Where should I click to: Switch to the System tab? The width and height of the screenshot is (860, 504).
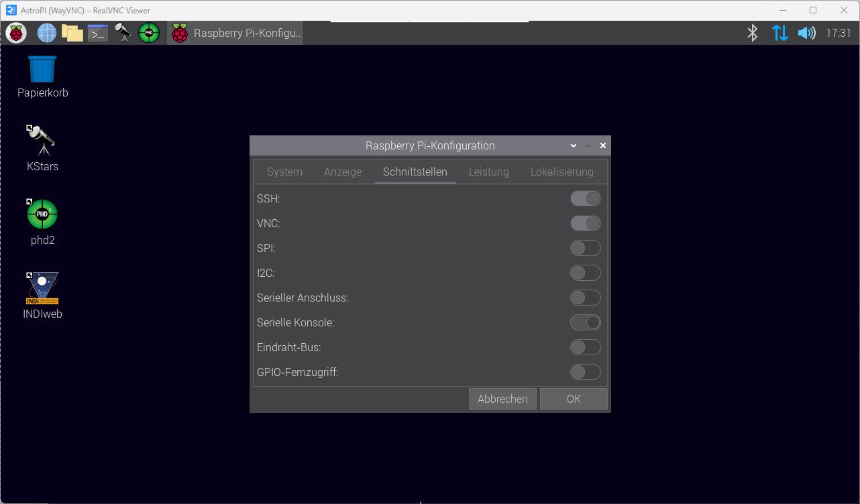284,172
